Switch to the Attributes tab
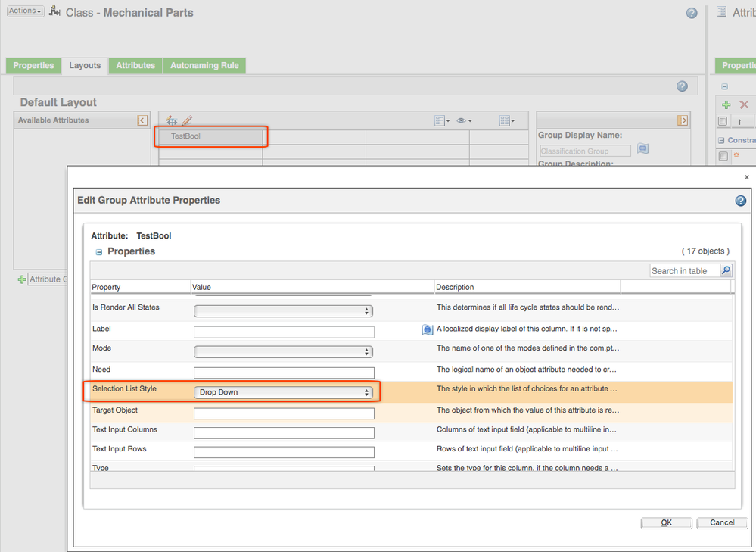 [x=135, y=66]
